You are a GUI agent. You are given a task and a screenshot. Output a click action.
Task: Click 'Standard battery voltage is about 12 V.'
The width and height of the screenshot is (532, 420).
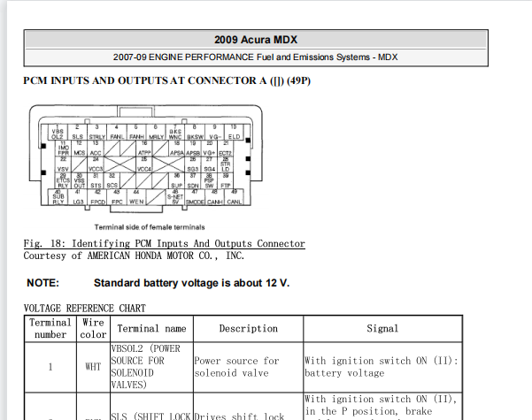(192, 283)
